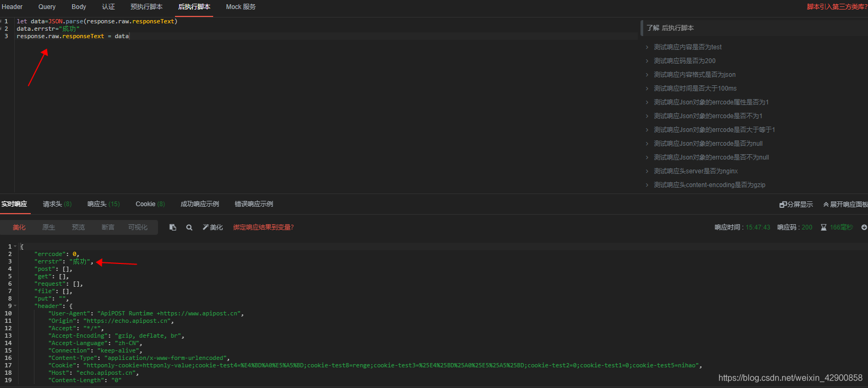Click the hourglass icon beside 166毫秒
868x388 pixels.
click(x=823, y=227)
